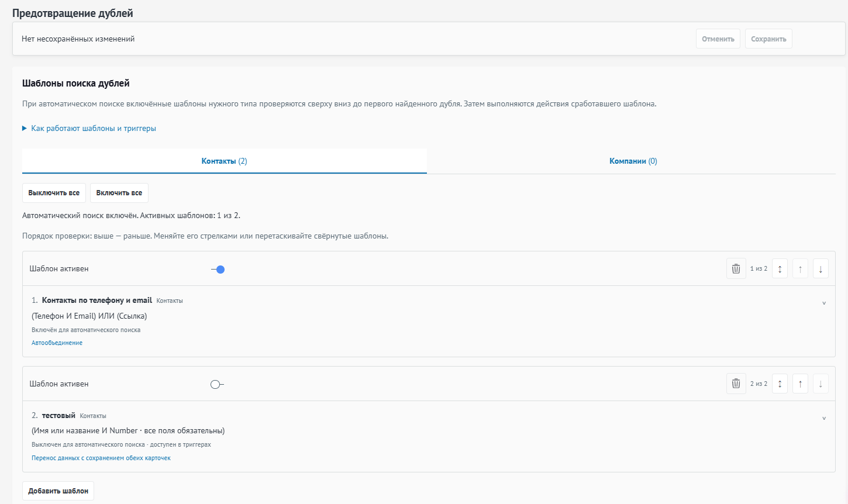Image resolution: width=848 pixels, height=504 pixels.
Task: Click the "Предотвращение дублей" page title
Action: click(73, 13)
